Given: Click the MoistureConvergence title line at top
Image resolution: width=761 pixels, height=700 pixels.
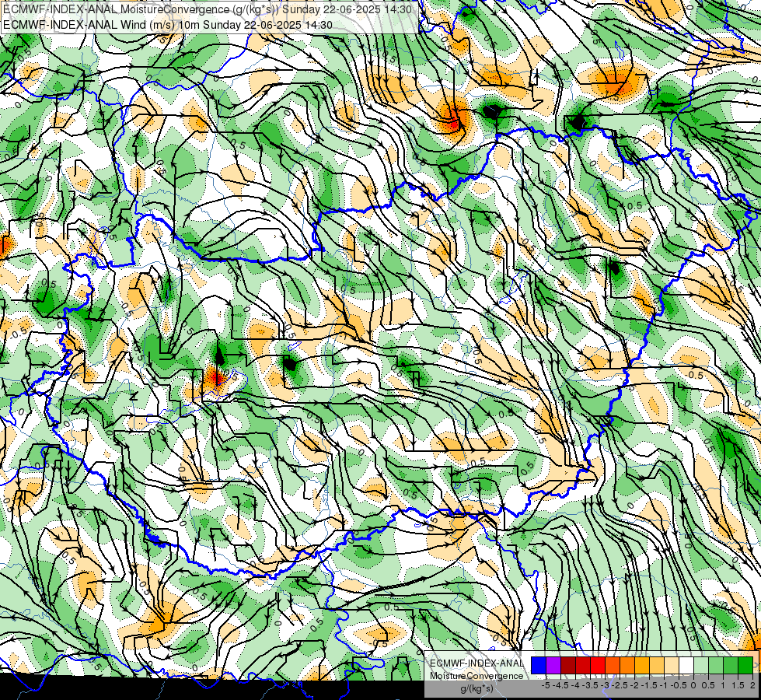Looking at the screenshot, I should pyautogui.click(x=208, y=9).
